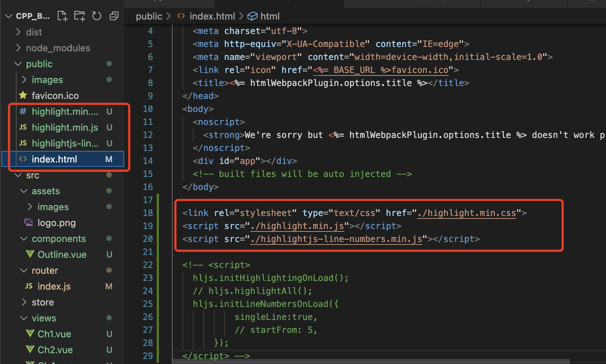Follow the highlightjs-line-numbers.min.js src link
The width and height of the screenshot is (606, 364).
click(x=336, y=239)
